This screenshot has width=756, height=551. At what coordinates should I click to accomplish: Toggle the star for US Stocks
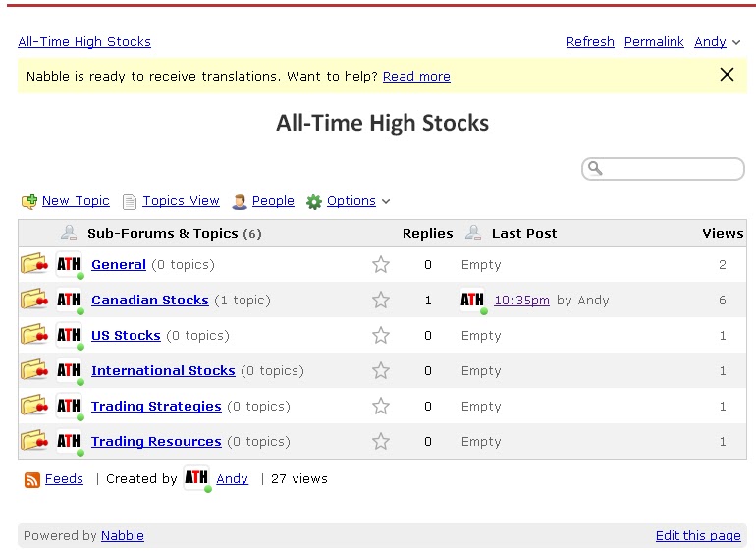[381, 335]
